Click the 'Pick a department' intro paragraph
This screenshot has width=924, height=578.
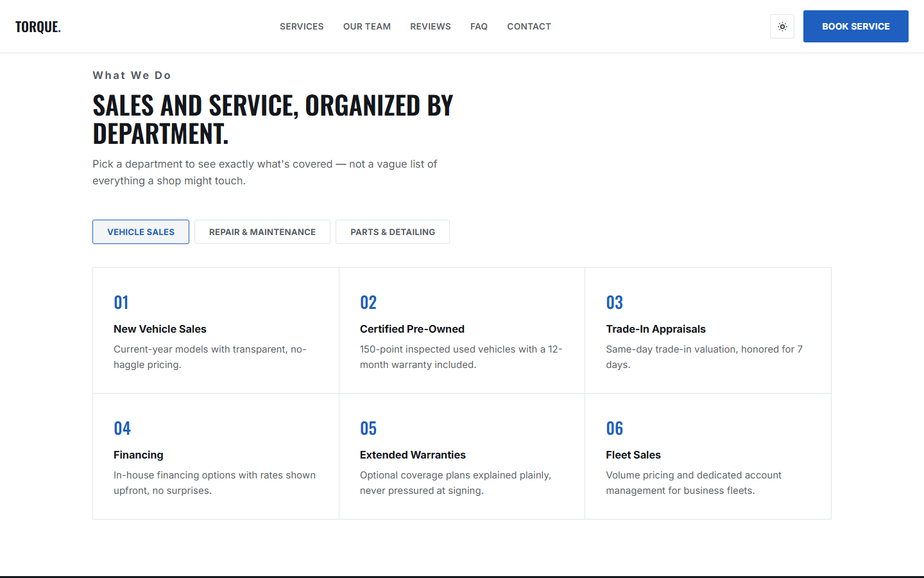[265, 172]
